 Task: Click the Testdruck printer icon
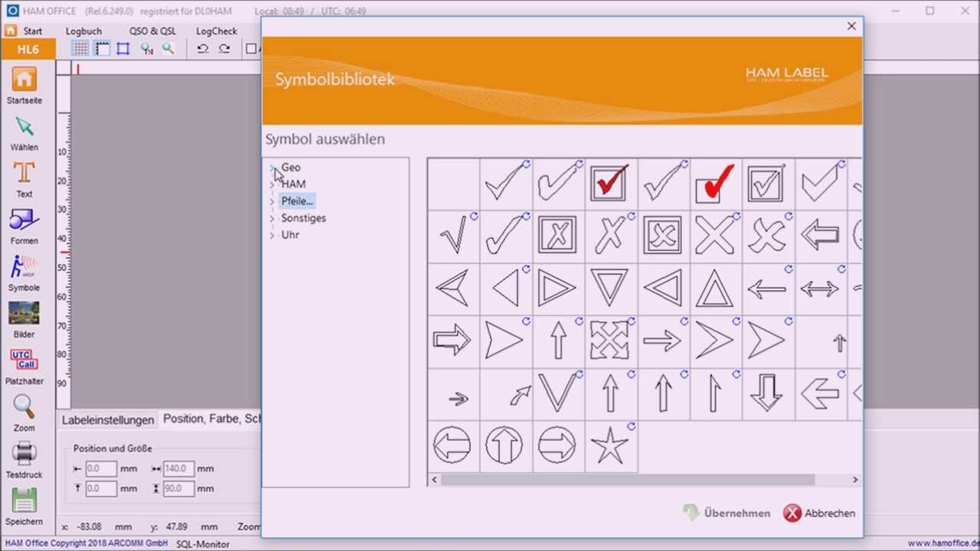point(24,455)
